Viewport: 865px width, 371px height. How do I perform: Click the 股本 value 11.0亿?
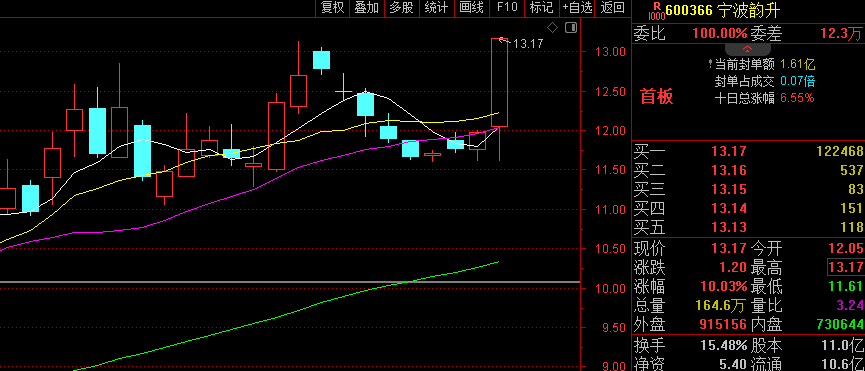[841, 346]
